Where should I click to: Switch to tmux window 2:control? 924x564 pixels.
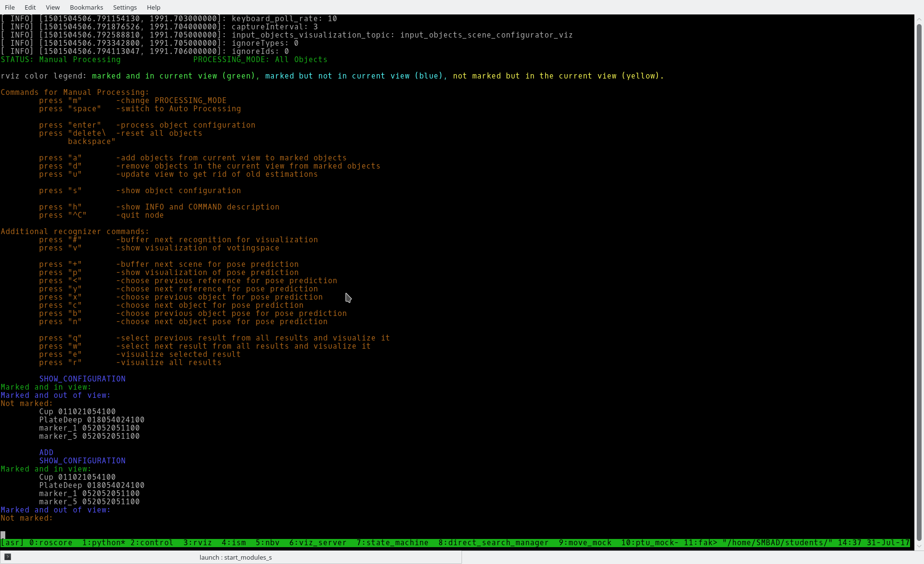click(x=152, y=543)
